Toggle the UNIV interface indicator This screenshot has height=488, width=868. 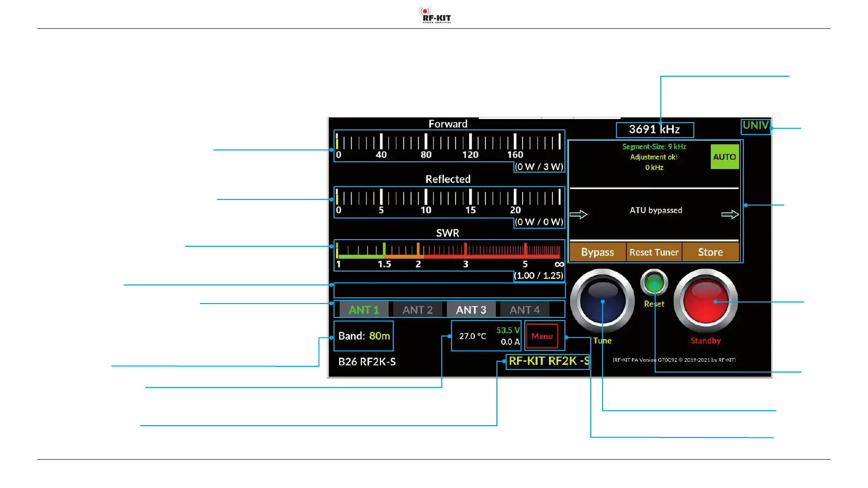tap(756, 126)
